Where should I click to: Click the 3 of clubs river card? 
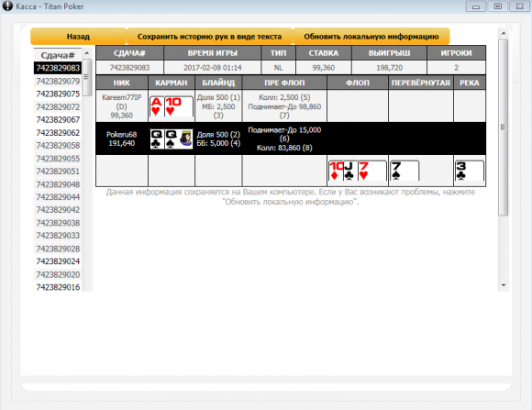coord(470,171)
